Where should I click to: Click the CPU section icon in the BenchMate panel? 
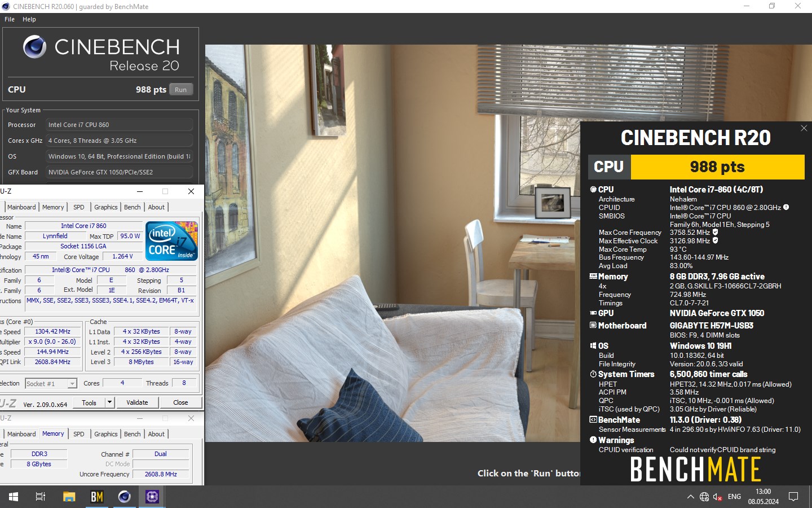pos(593,190)
